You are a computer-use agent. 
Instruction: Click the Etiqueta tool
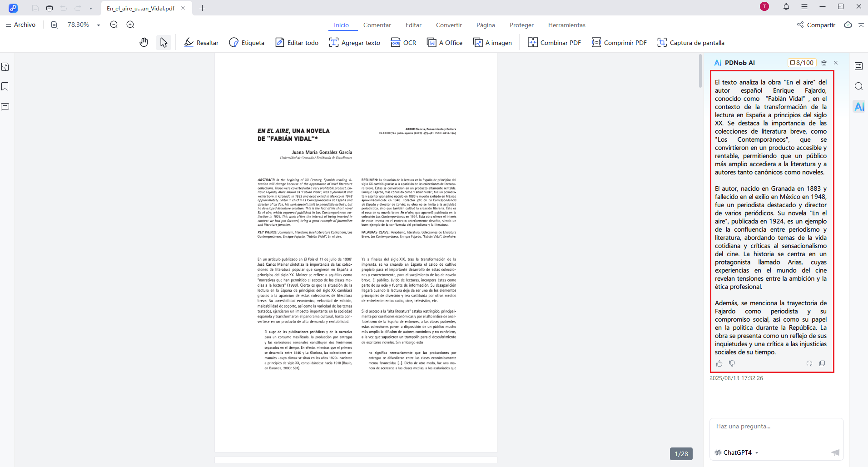pyautogui.click(x=247, y=43)
